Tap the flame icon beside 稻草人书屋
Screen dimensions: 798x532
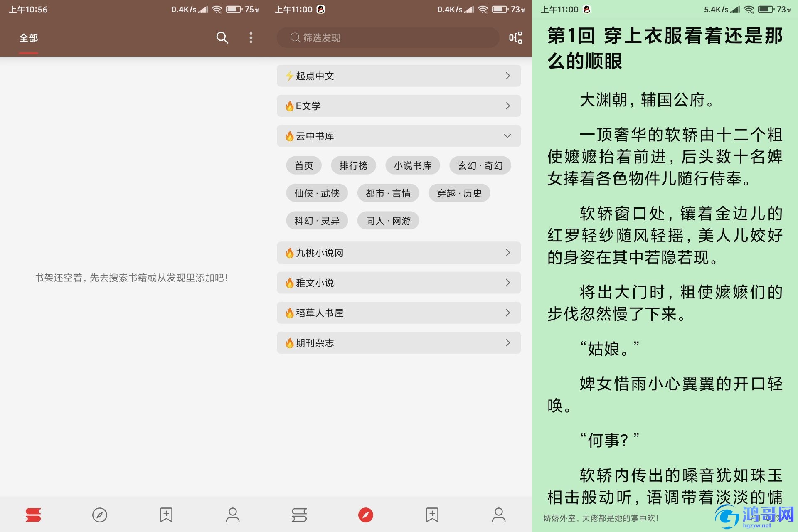click(x=290, y=313)
